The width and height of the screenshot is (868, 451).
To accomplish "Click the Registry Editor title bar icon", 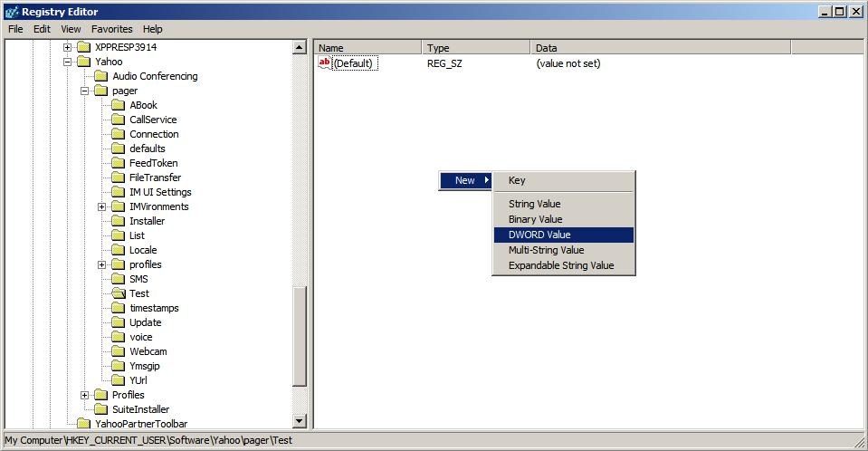I will (11, 12).
